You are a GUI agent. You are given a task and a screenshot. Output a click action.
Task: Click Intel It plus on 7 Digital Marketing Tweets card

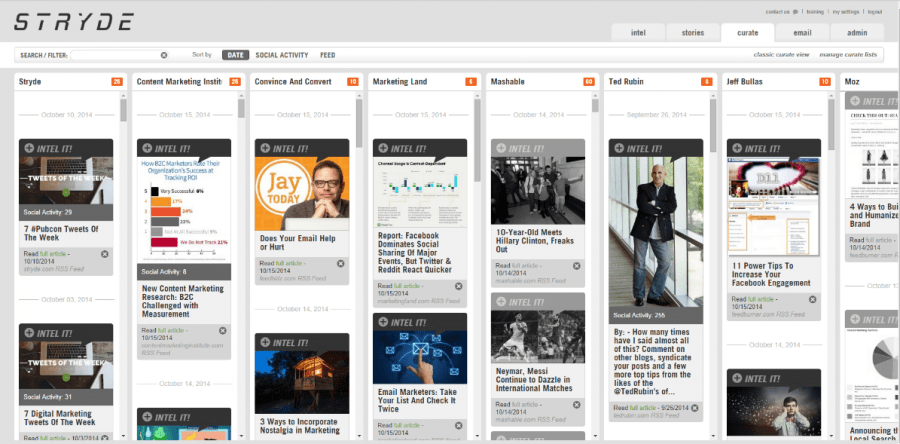[x=29, y=333]
